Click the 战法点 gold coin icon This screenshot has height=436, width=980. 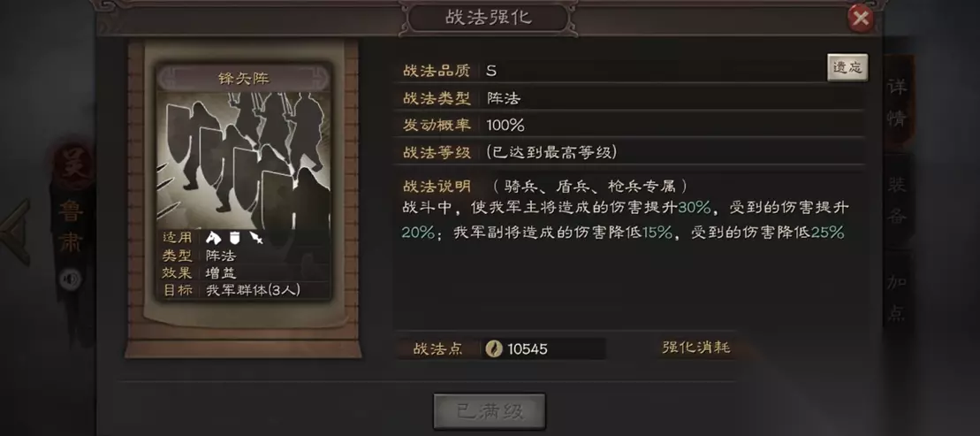click(494, 348)
